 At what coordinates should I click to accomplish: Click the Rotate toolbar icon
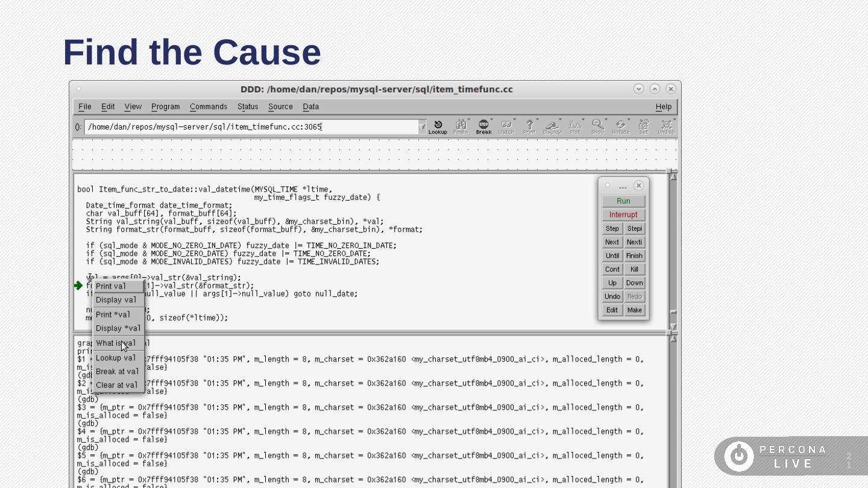[620, 127]
